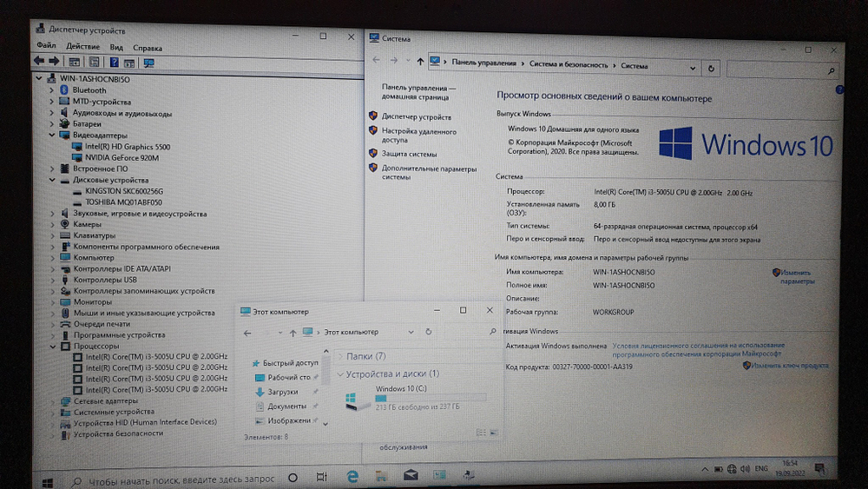Viewport: 868px width, 489px height.
Task: Select the NVIDIA GeForce 920M adapter
Action: coord(122,158)
